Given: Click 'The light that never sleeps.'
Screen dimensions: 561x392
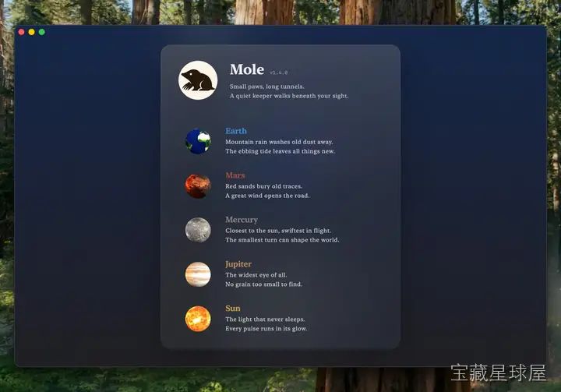Looking at the screenshot, I should 265,320.
